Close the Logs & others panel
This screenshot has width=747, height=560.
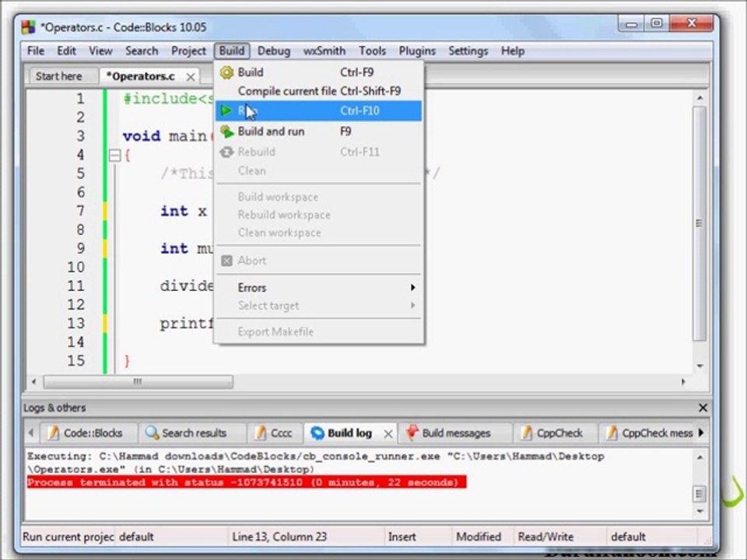click(703, 408)
